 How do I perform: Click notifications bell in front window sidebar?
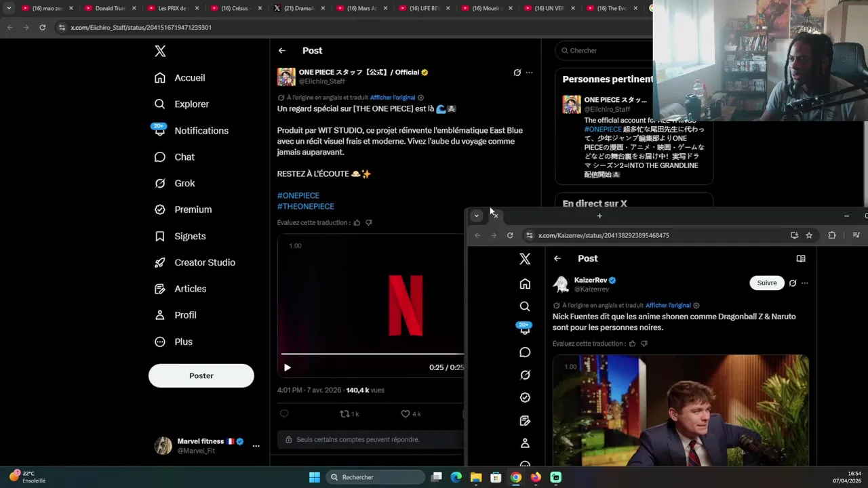pos(525,329)
